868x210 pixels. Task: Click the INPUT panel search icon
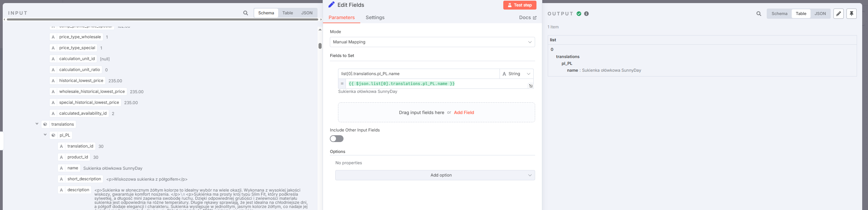coord(246,13)
